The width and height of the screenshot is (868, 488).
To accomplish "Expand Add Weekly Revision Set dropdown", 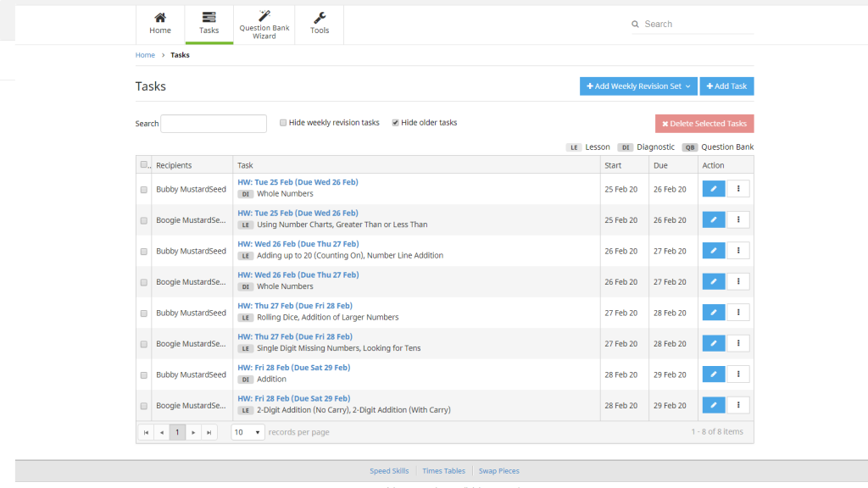I will click(x=638, y=86).
